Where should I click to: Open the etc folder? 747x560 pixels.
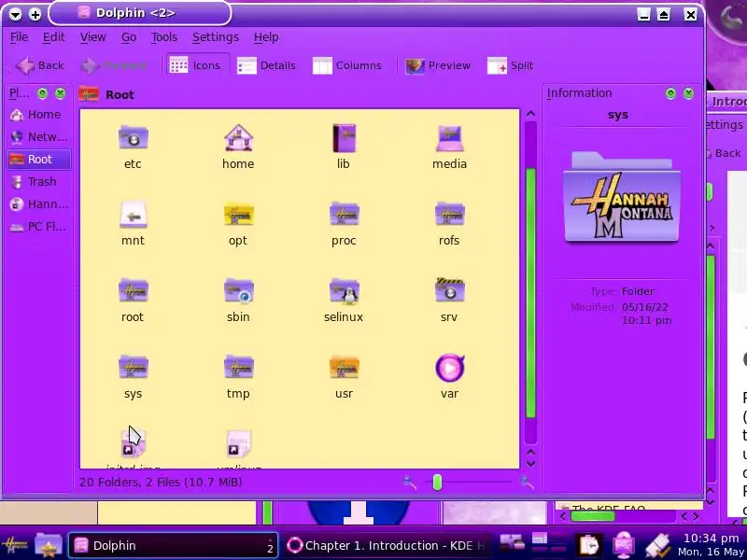tap(133, 138)
